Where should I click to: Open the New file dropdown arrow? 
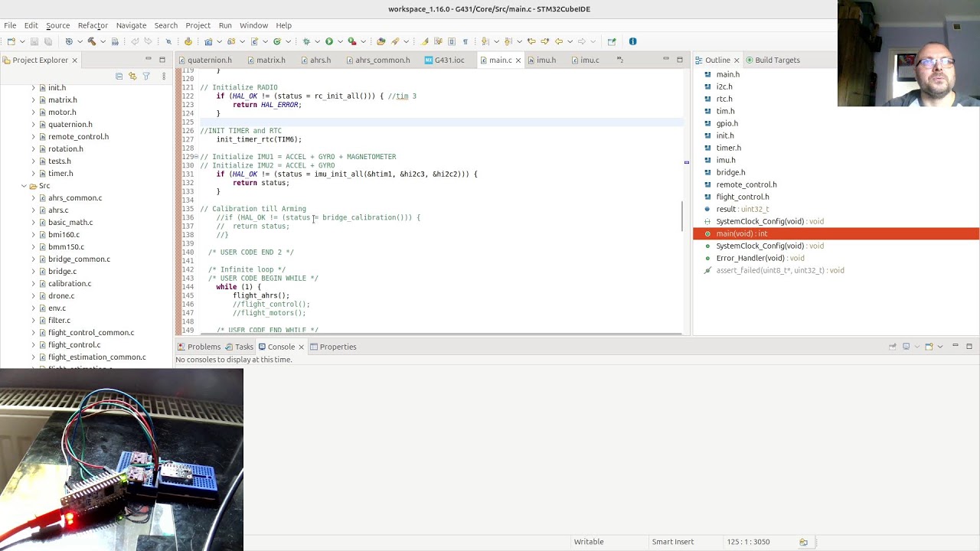pos(22,41)
